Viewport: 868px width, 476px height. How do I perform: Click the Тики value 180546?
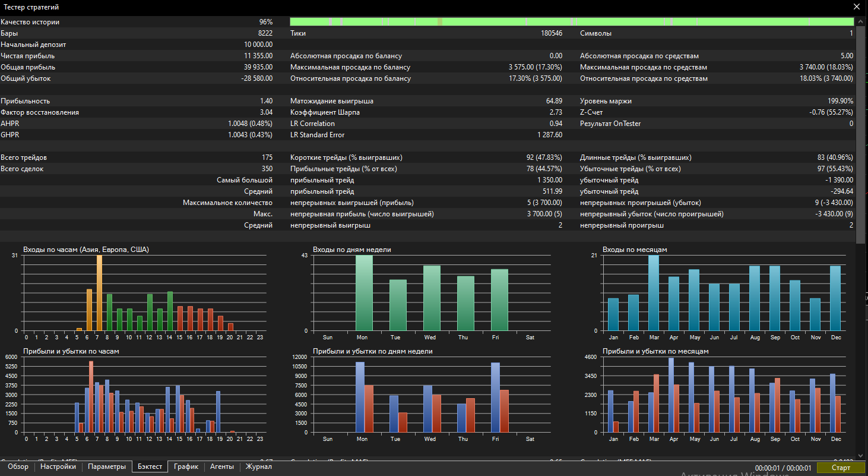tap(552, 33)
